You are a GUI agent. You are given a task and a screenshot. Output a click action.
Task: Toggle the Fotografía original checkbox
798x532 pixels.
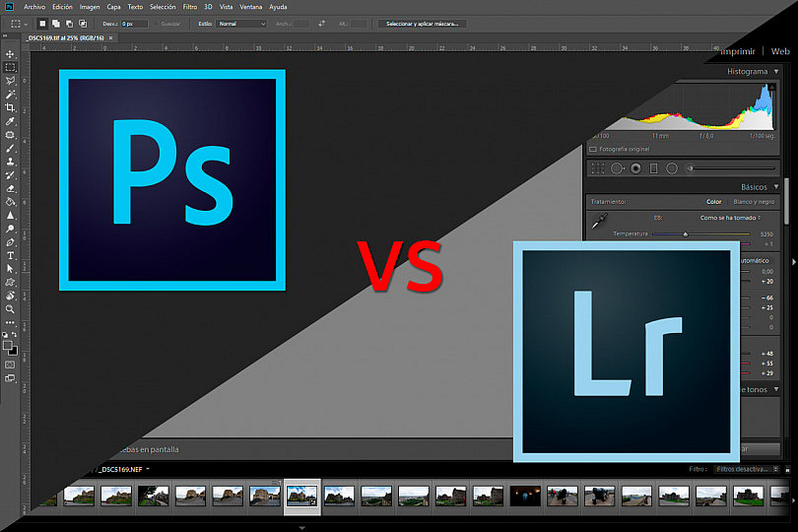(x=593, y=149)
